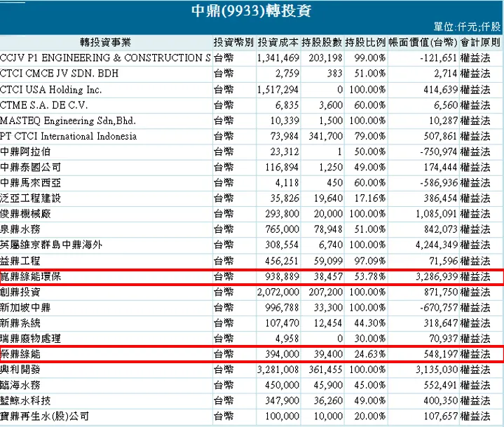This screenshot has height=427, width=504.
Task: Click book value 107,657
Action: (x=440, y=416)
